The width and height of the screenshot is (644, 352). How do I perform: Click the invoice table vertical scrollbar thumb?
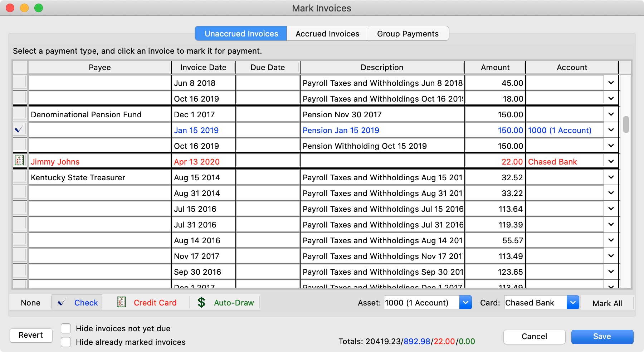pos(626,124)
